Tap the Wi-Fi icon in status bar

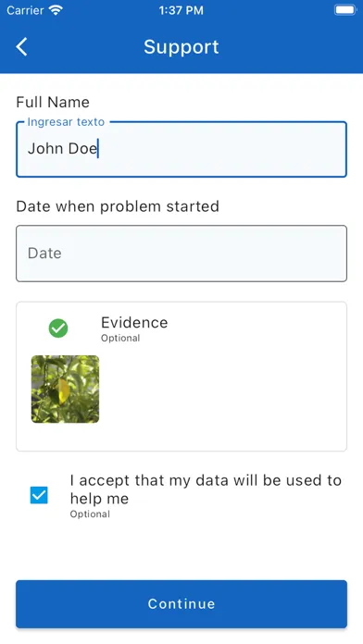click(55, 10)
